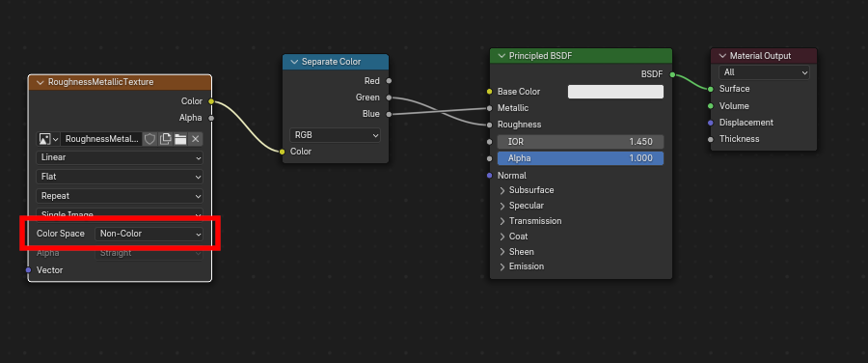868x363 pixels.
Task: Collapse the Principled BSDF node
Action: (502, 55)
